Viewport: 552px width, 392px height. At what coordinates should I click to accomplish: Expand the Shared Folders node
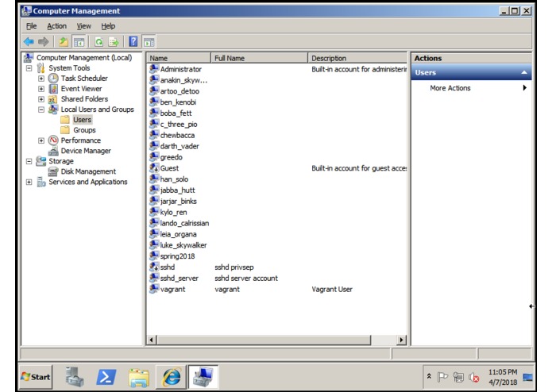(41, 99)
